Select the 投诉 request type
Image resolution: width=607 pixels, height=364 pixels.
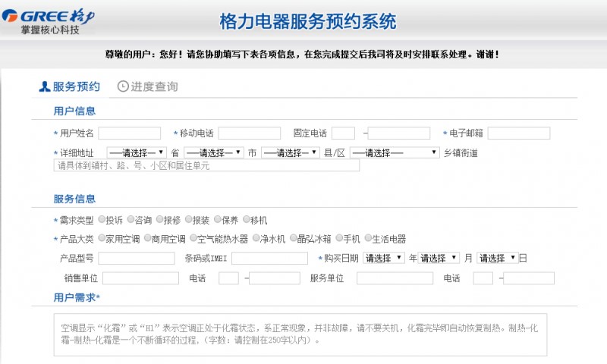102,220
